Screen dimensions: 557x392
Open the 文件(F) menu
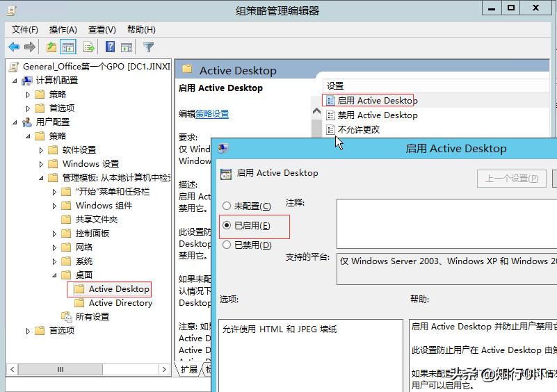(25, 29)
